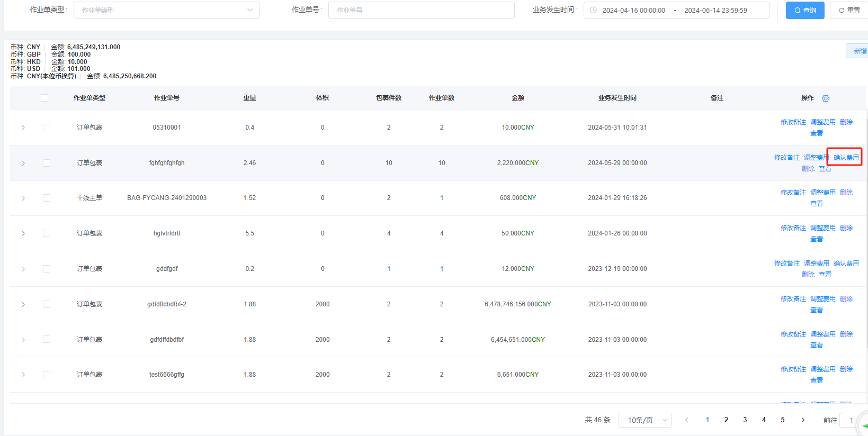Viewport: 868px width, 436px height.
Task: Toggle the select-all checkbox in table header
Action: pos(44,98)
